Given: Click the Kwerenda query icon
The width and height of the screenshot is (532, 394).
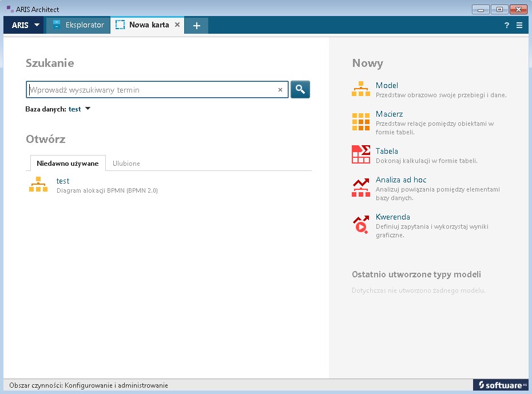Looking at the screenshot, I should (361, 225).
